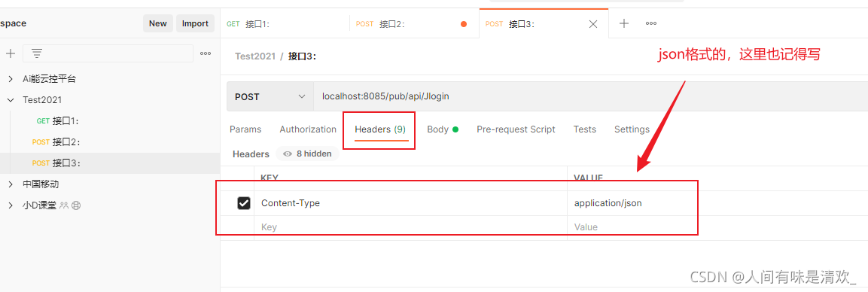The width and height of the screenshot is (868, 292).
Task: Open POST method dropdown
Action: point(270,96)
